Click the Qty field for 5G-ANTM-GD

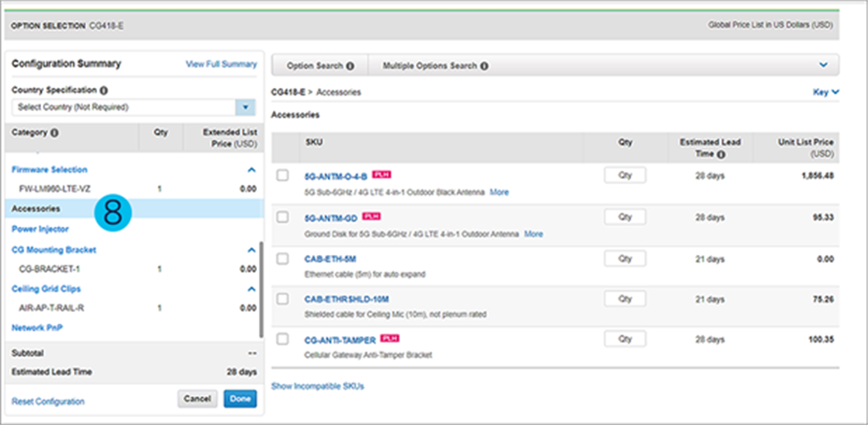point(625,217)
